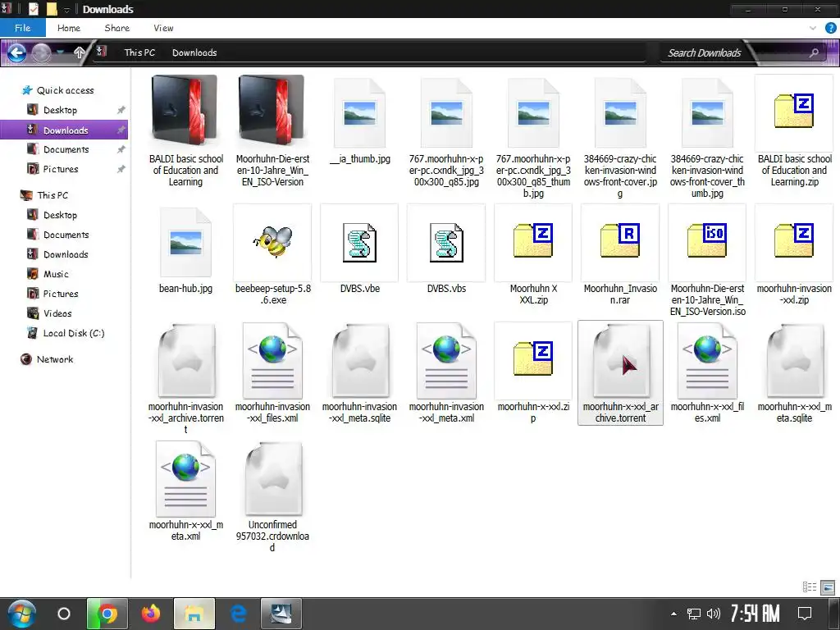Select moorhuhn-invasion-xxl_archive.torrent file
The height and width of the screenshot is (630, 840).
[x=185, y=378]
